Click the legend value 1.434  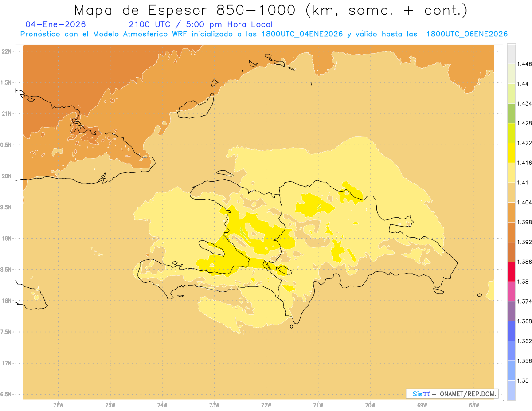pyautogui.click(x=524, y=103)
